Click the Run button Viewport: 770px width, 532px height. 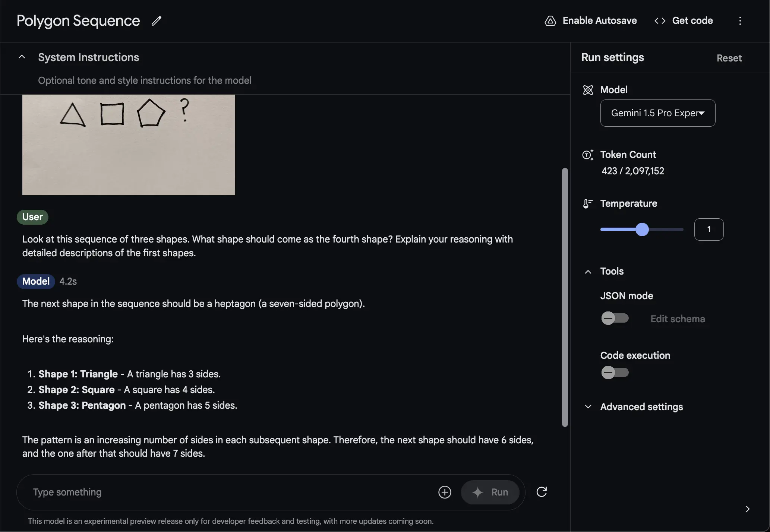pyautogui.click(x=490, y=492)
